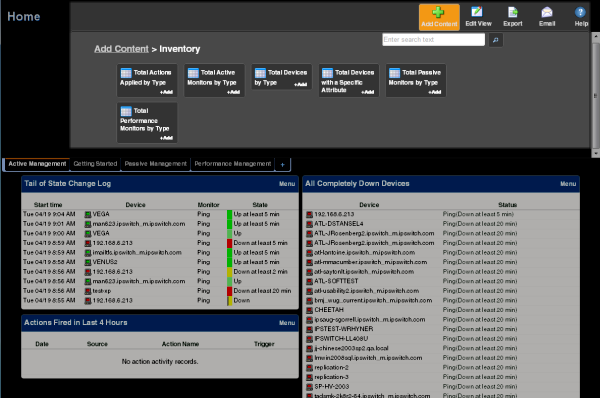
Task: Click Total Passive Monitors table icon
Action: tap(395, 73)
